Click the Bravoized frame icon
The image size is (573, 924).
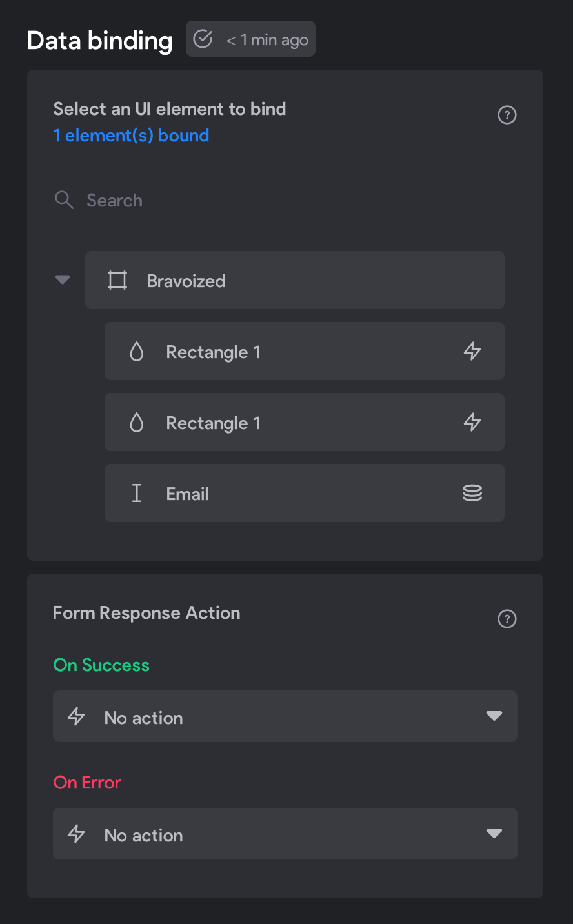point(117,280)
